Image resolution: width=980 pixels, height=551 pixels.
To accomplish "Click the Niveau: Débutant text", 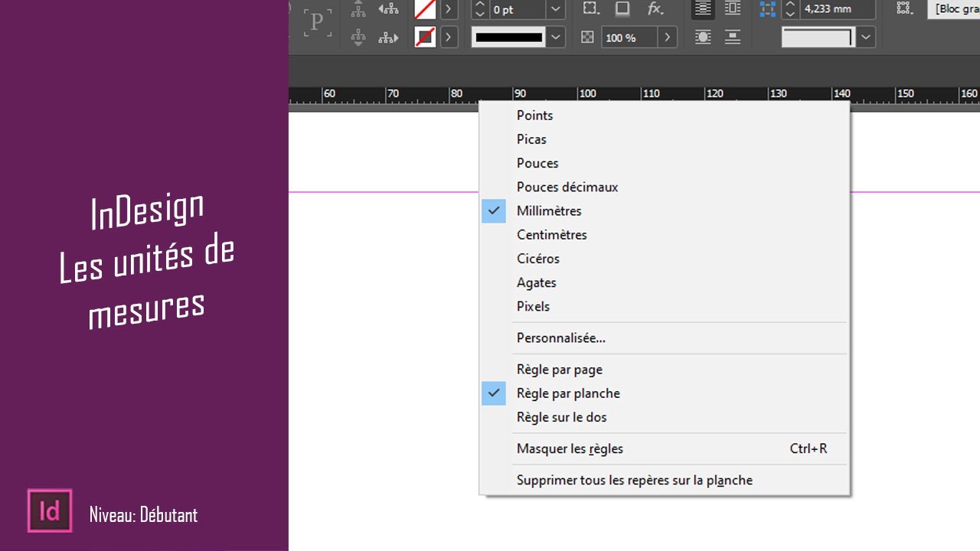I will [143, 515].
